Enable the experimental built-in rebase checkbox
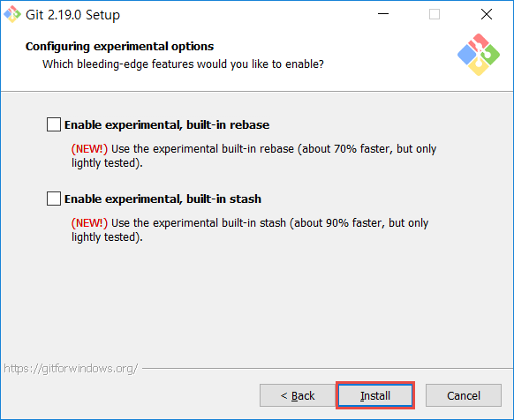Screen dimensions: 514x420 54,124
